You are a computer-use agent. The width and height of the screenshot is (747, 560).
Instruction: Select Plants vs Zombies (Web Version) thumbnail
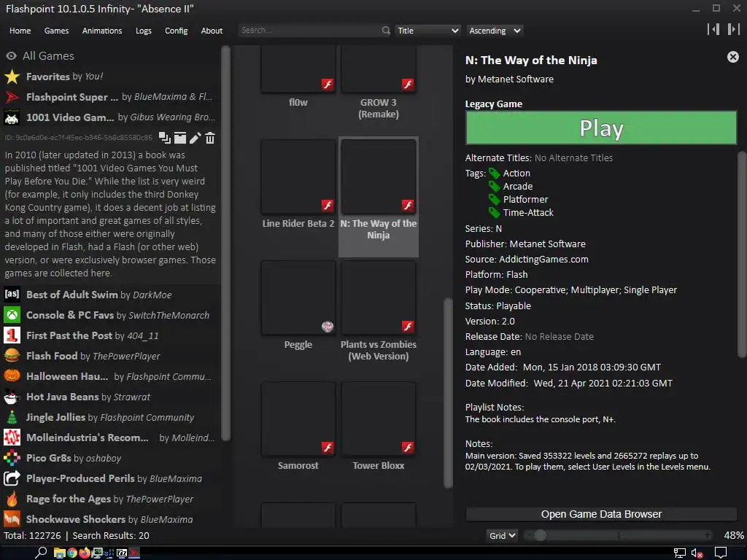click(x=379, y=297)
